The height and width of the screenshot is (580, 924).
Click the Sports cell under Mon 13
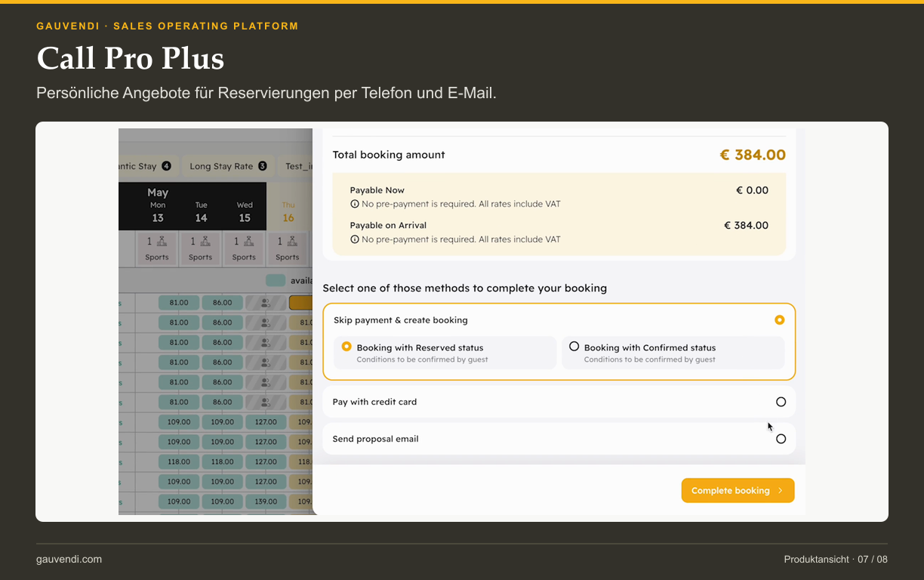click(157, 248)
